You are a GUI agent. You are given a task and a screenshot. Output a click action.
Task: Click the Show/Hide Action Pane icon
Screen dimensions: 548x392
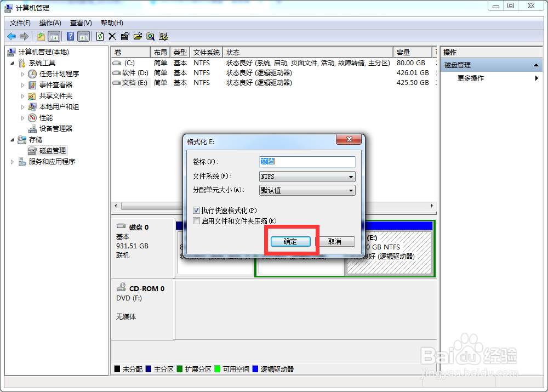pyautogui.click(x=83, y=36)
